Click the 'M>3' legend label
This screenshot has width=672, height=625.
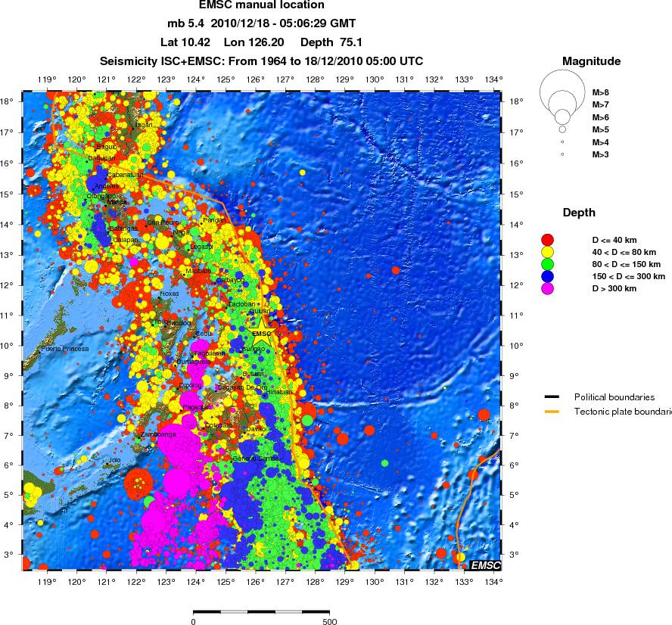tap(600, 154)
